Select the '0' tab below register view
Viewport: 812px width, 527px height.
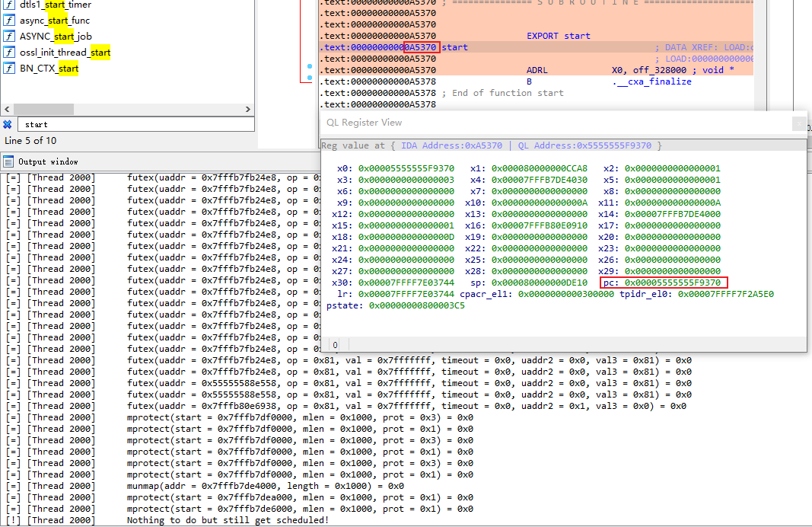click(335, 344)
